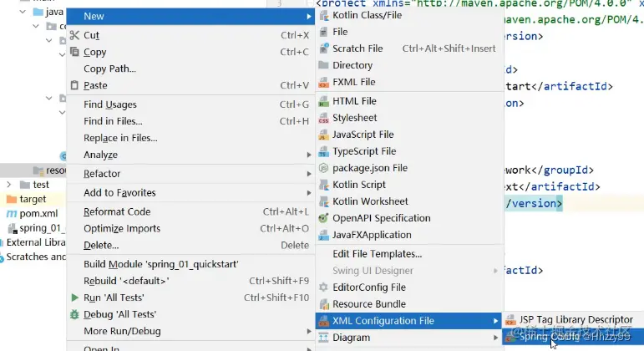Click Scratches and Consoles tree node
This screenshot has width=644, height=351.
(x=36, y=257)
